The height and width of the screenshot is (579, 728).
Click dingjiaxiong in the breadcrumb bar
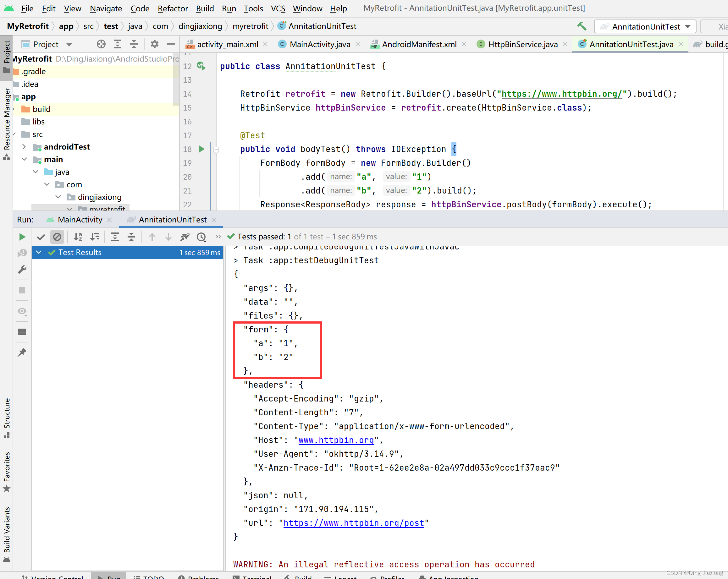point(200,26)
